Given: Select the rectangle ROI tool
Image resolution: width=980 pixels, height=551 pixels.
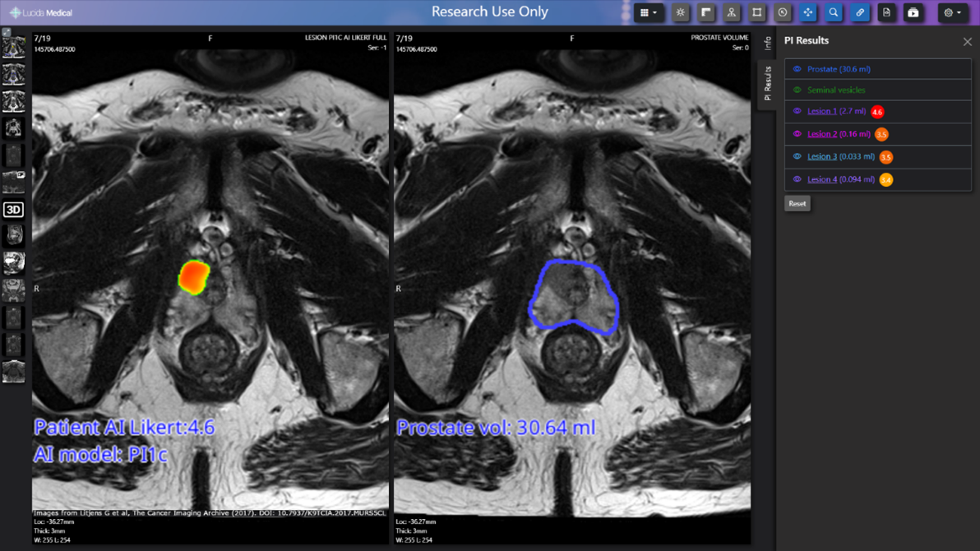Looking at the screenshot, I should coord(757,13).
